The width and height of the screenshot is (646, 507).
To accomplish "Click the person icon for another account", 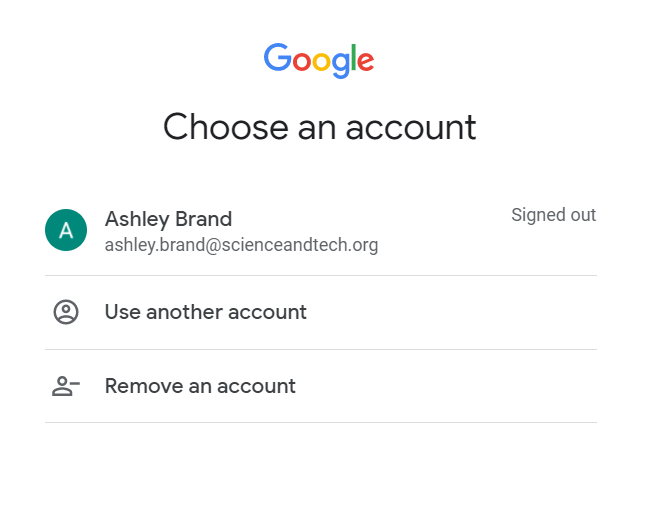I will (x=66, y=312).
